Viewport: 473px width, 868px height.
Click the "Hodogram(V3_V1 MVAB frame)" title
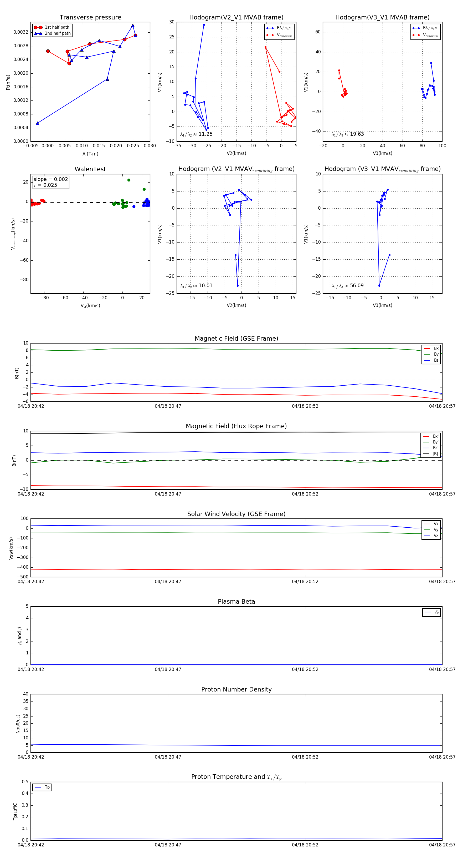[382, 17]
